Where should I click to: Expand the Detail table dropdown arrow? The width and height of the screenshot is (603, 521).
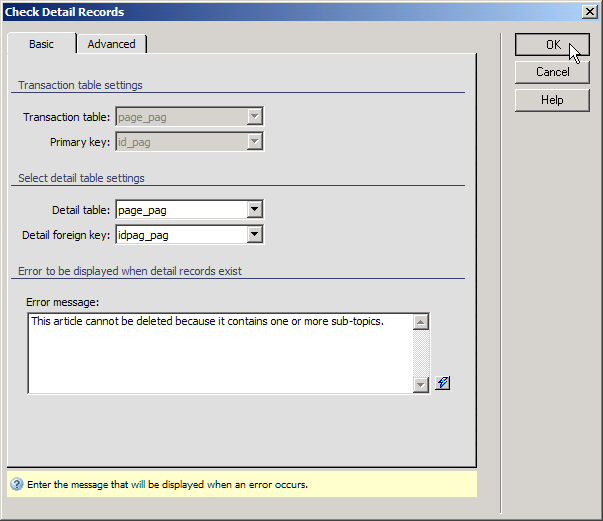[x=255, y=209]
